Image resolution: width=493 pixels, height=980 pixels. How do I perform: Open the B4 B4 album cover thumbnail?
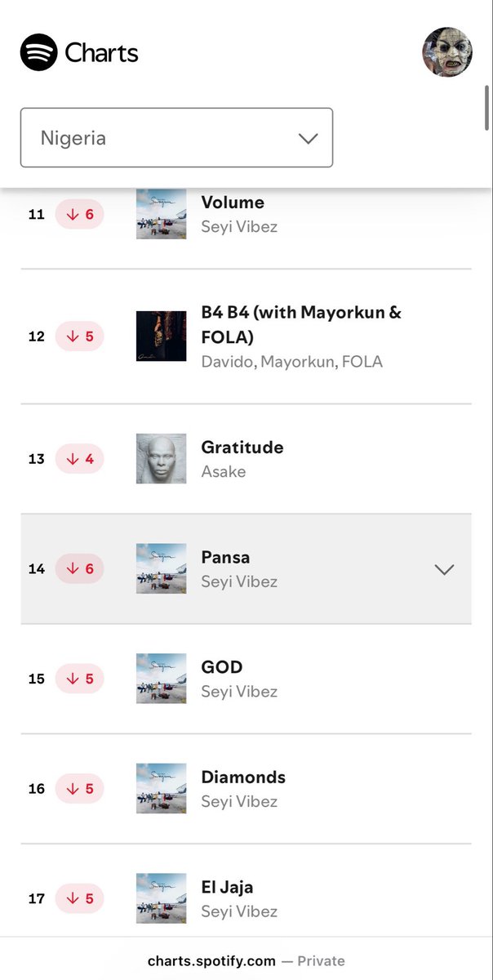[x=161, y=336]
